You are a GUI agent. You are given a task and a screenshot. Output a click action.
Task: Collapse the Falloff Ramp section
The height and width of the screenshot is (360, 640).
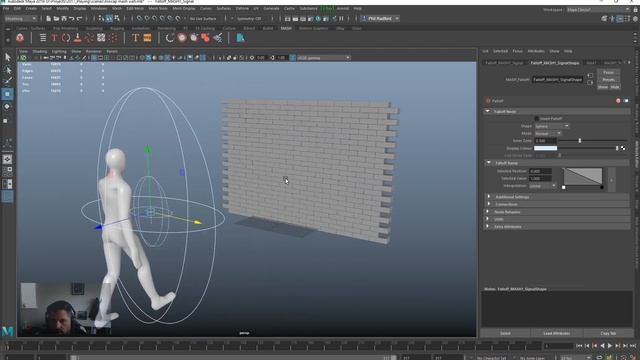click(x=556, y=163)
